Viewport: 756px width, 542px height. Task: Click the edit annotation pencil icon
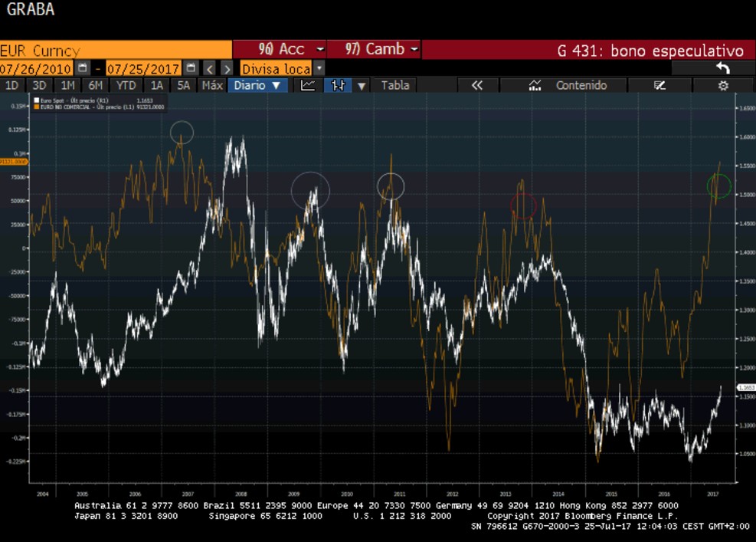click(660, 85)
